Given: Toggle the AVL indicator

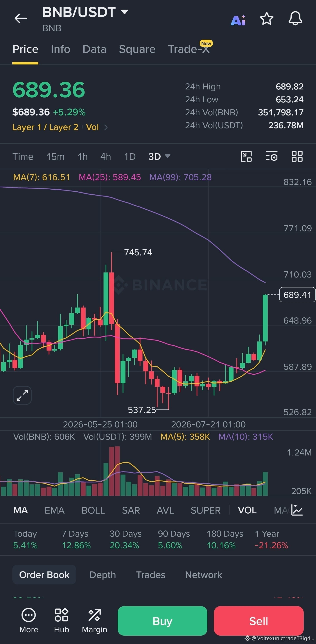Looking at the screenshot, I should [x=165, y=510].
